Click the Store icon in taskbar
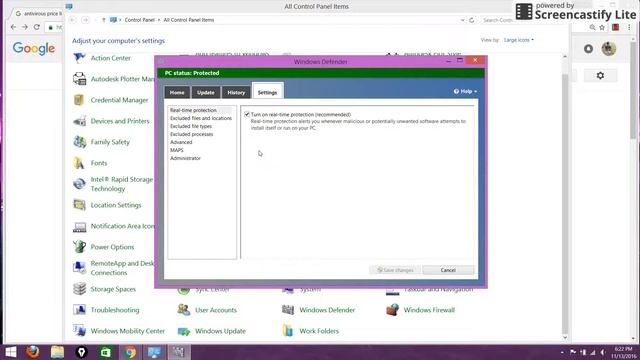The width and height of the screenshot is (640, 360). pos(106,352)
